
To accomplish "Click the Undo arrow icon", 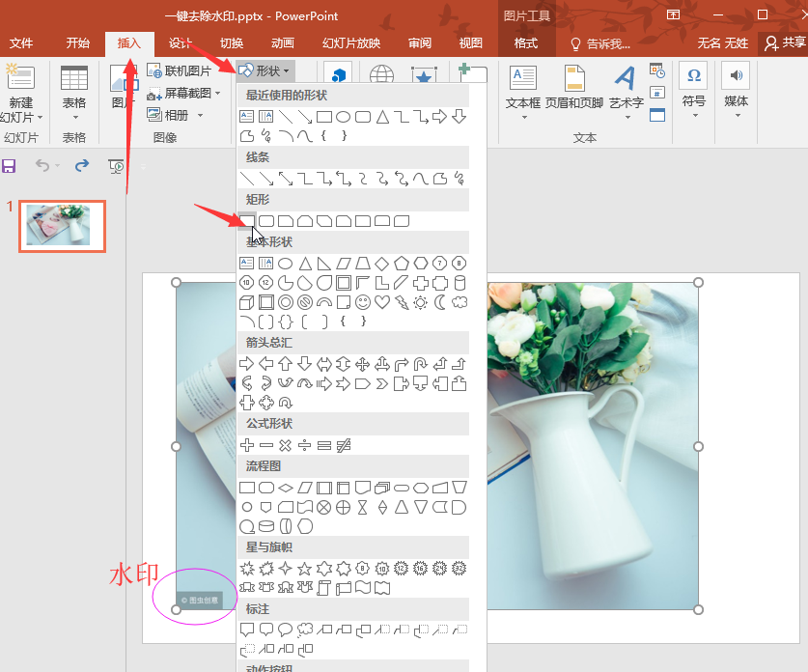I will [42, 165].
